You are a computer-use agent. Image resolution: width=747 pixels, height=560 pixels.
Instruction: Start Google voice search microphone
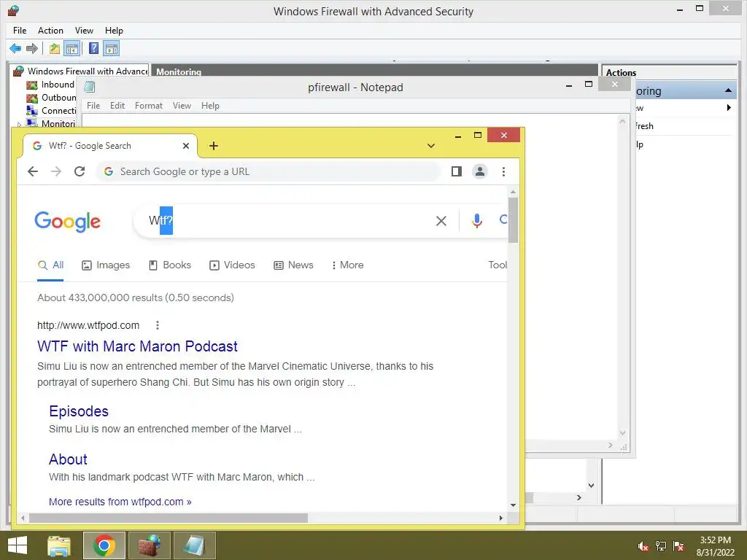(x=476, y=220)
